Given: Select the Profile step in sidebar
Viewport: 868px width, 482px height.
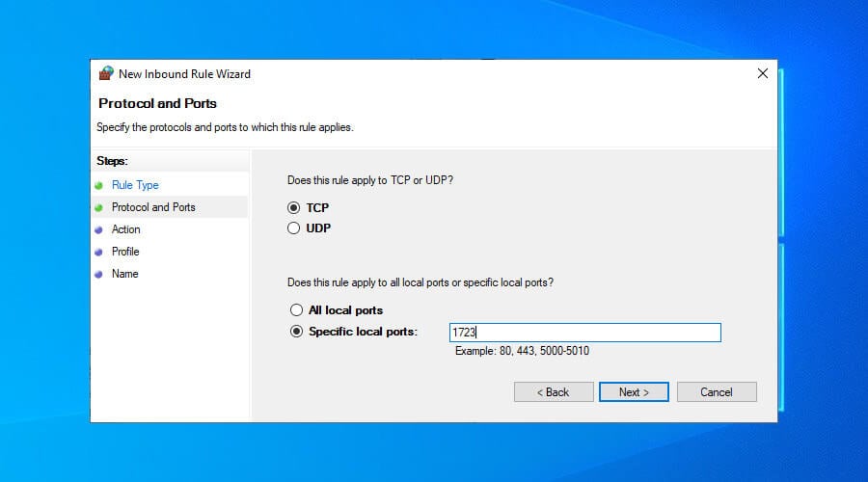Looking at the screenshot, I should (125, 252).
